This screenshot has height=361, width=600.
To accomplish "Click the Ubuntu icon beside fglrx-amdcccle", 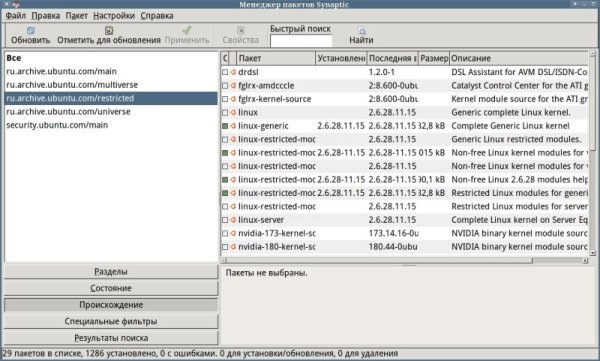I will (x=233, y=85).
